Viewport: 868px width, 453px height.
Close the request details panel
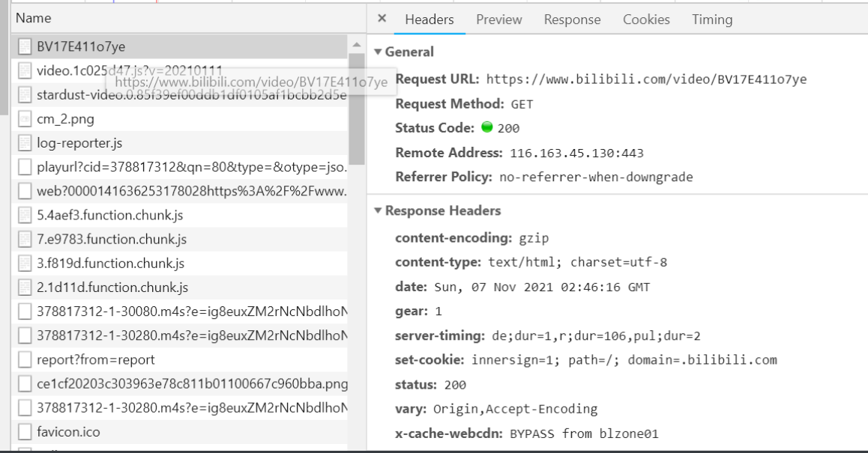coord(382,18)
